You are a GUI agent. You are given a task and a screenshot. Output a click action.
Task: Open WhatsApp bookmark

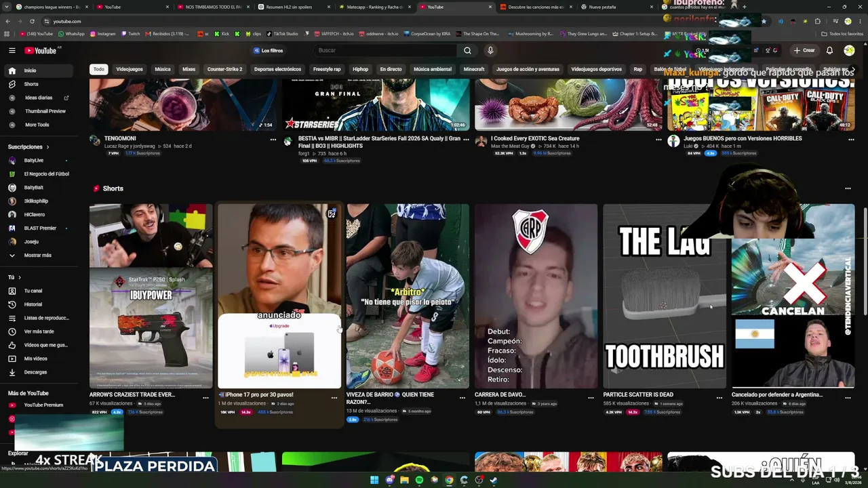pyautogui.click(x=71, y=33)
